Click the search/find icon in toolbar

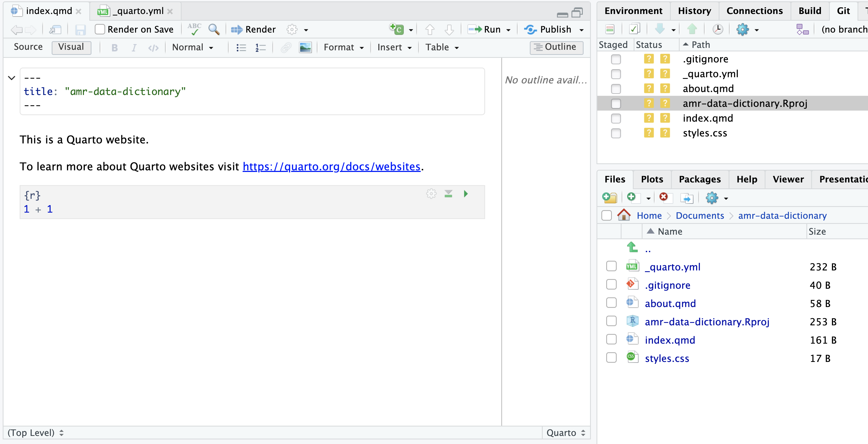click(x=214, y=29)
